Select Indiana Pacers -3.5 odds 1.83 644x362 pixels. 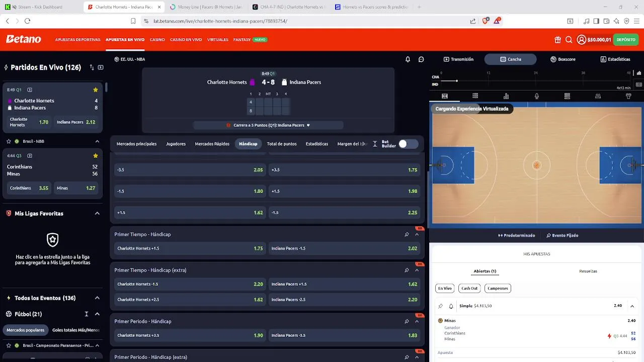point(345,335)
